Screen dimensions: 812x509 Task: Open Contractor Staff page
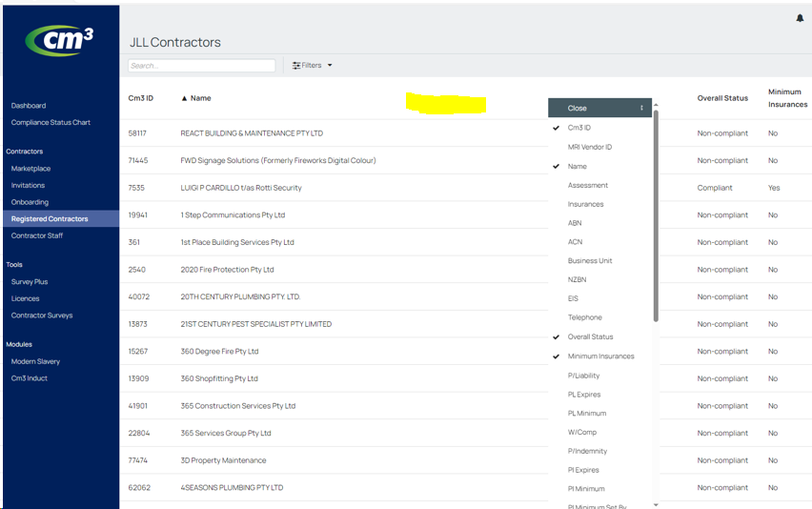click(37, 235)
